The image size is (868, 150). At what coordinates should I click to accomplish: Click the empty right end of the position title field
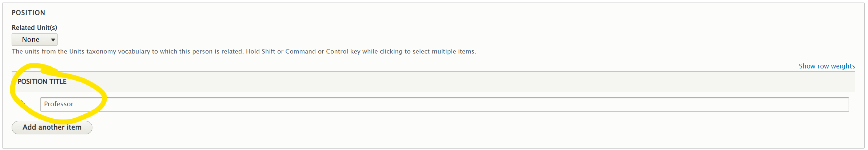[x=800, y=104]
